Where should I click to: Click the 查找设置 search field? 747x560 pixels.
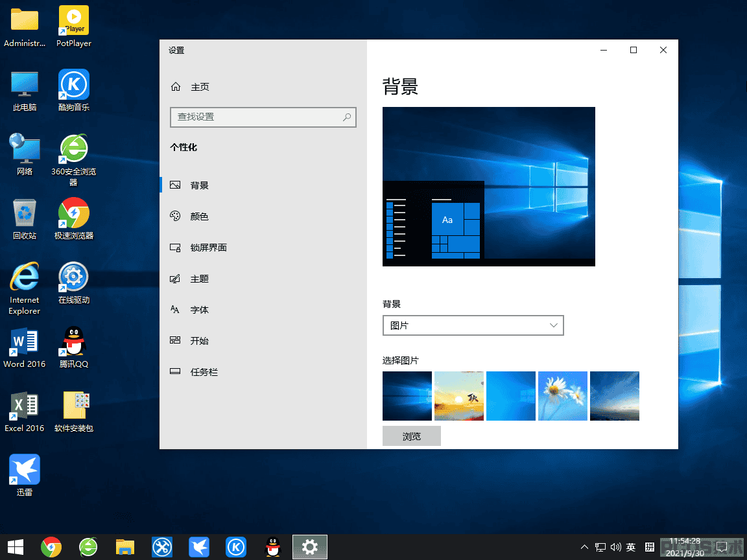(x=263, y=117)
